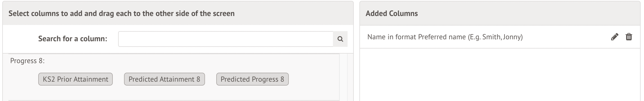Screen dimensions: 644x101
Task: Edit the Name column with pencil icon
Action: pos(614,37)
